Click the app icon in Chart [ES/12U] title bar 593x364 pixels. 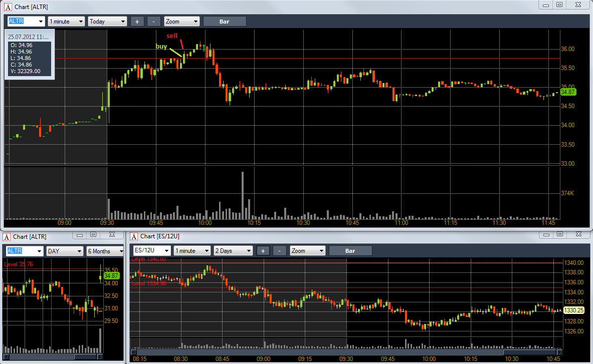134,236
